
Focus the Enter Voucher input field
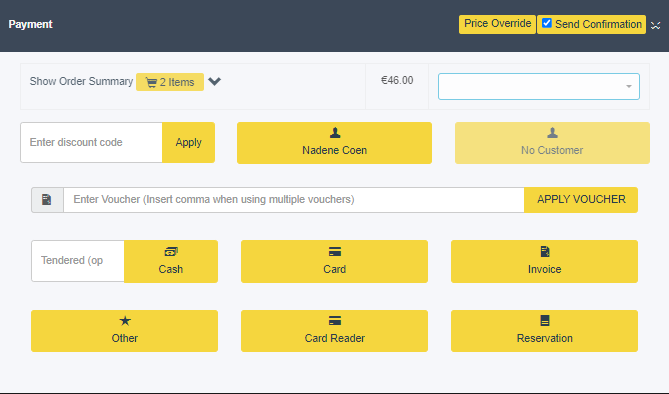tap(294, 200)
